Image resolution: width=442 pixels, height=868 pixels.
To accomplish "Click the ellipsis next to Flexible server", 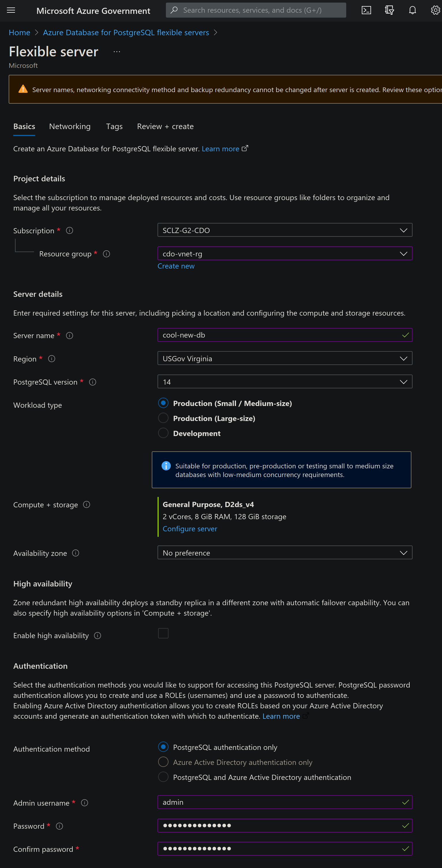I will pyautogui.click(x=117, y=52).
